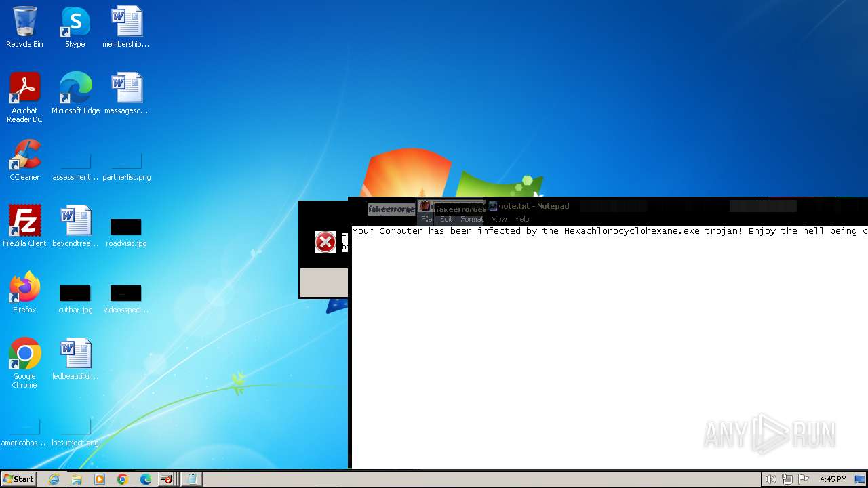Open the File menu in Notepad
The image size is (868, 488).
click(x=427, y=219)
